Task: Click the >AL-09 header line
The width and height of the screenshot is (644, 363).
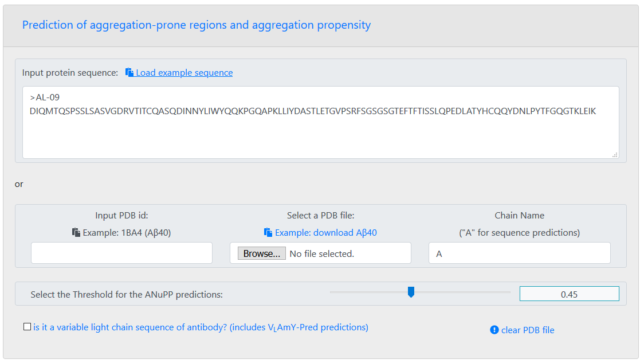Action: coord(45,97)
